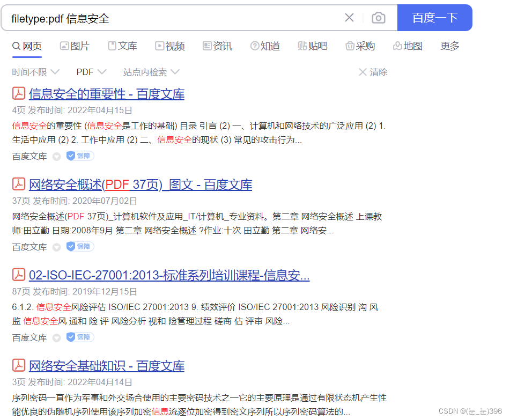Click the 保障 badge under 网络安全概述

80,247
